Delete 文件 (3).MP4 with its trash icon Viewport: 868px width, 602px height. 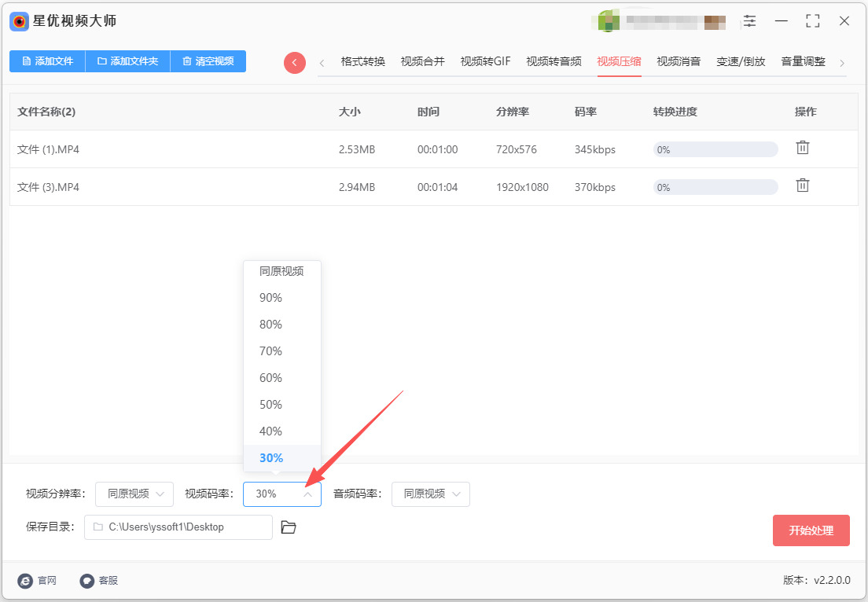pyautogui.click(x=802, y=185)
